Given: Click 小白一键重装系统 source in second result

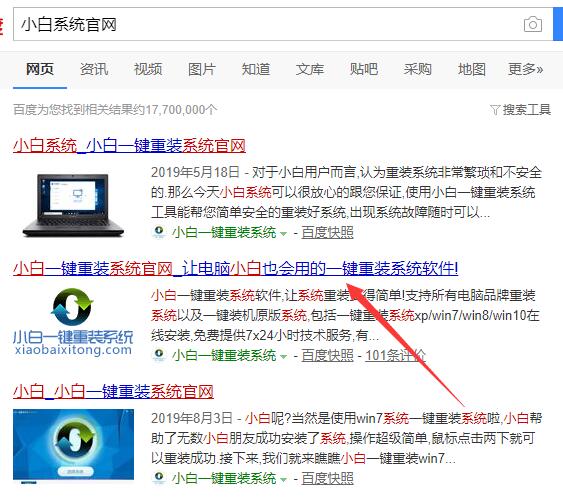Looking at the screenshot, I should [224, 355].
